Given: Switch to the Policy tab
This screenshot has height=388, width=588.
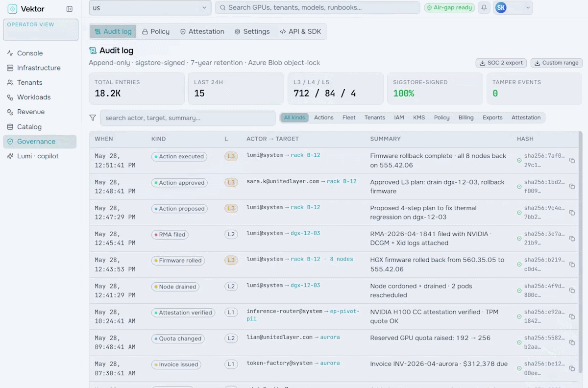Looking at the screenshot, I should tap(156, 31).
